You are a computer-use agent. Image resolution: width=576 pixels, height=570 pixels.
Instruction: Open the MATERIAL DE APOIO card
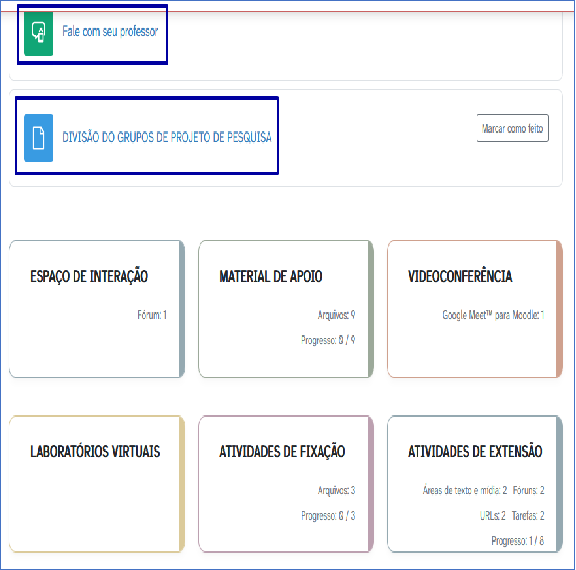coord(286,309)
